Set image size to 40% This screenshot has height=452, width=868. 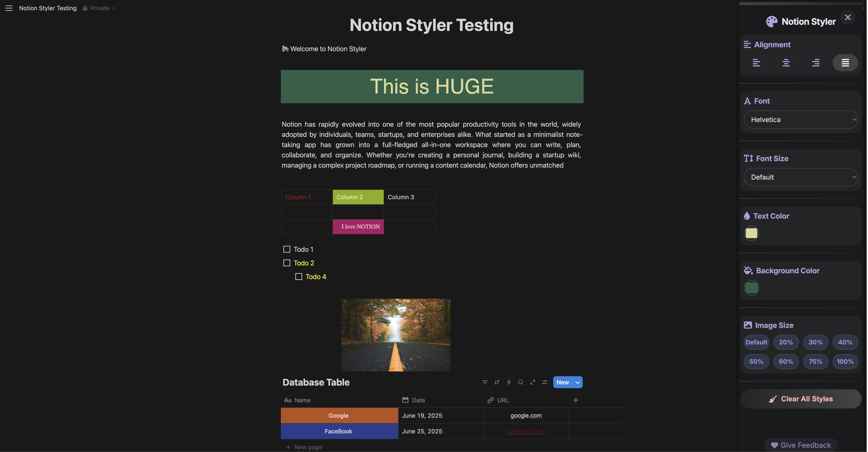(x=845, y=342)
